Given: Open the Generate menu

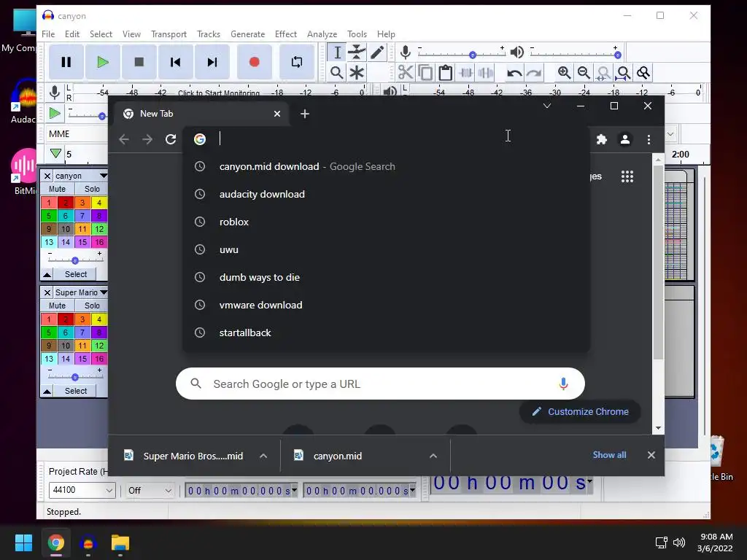Looking at the screenshot, I should coord(248,34).
